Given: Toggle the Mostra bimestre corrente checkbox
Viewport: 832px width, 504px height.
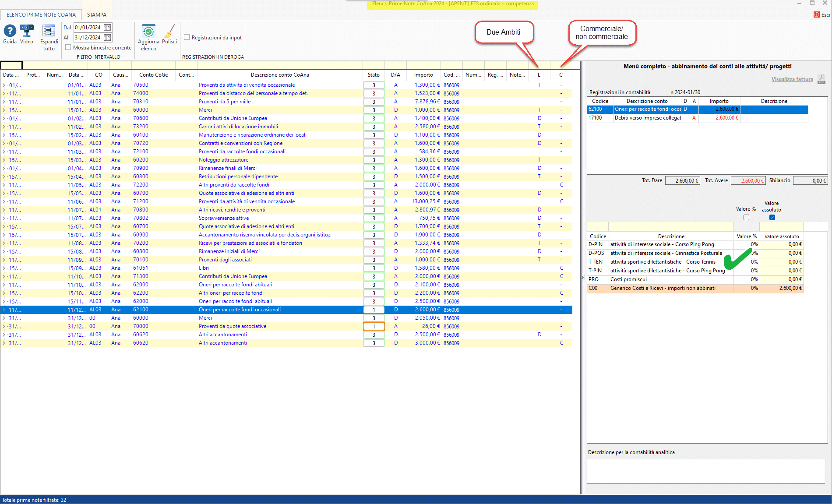Looking at the screenshot, I should 68,47.
